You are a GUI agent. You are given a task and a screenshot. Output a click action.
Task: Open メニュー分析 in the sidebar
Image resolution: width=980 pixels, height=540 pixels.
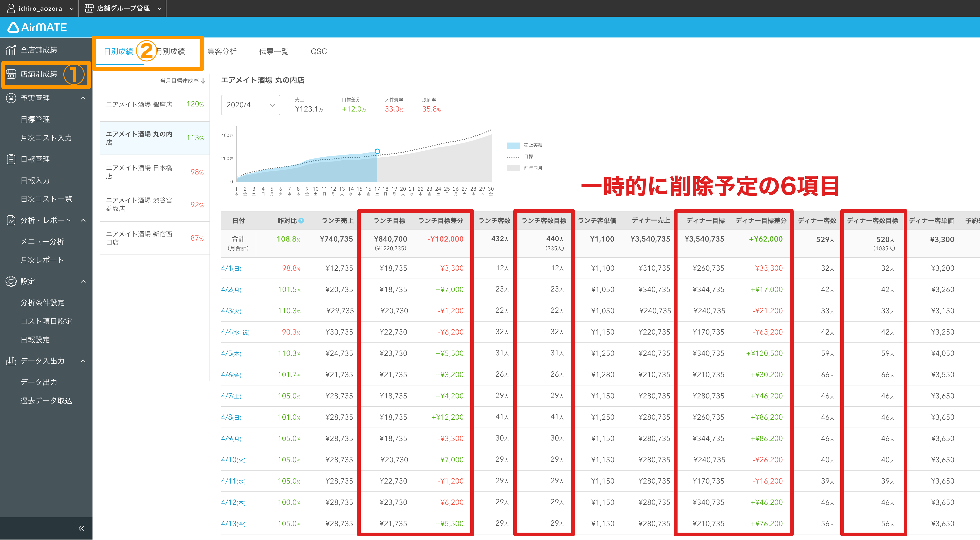[x=42, y=242]
